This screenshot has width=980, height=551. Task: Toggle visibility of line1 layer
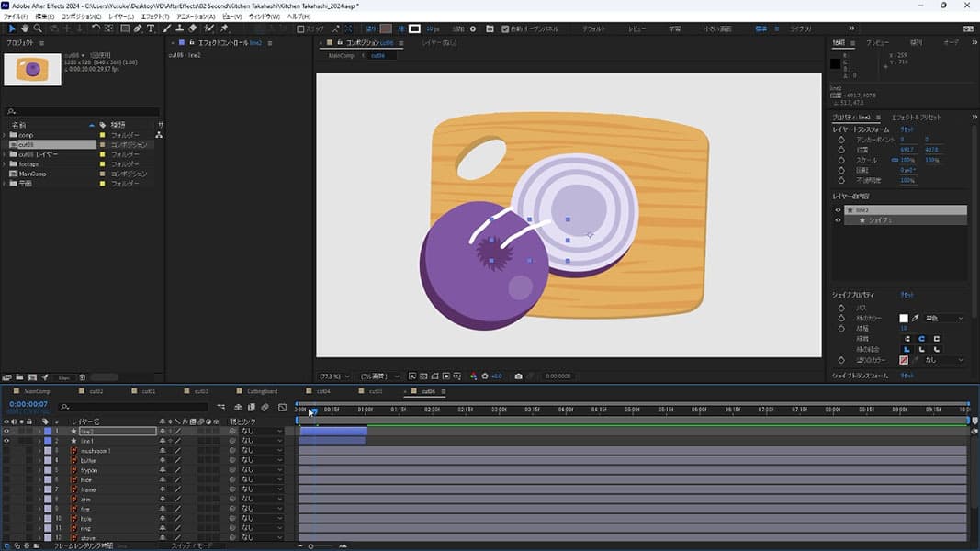(x=6, y=441)
